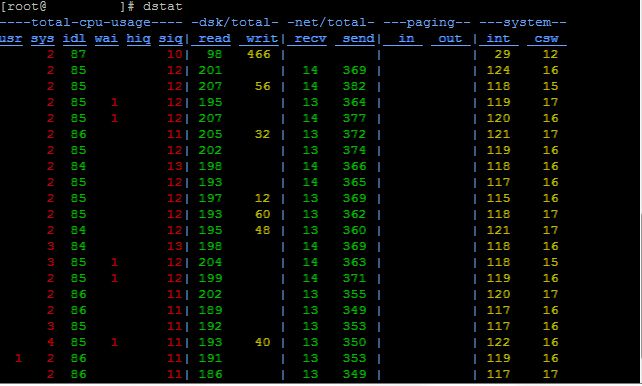
Task: Click the 'idl' column header
Action: point(75,38)
